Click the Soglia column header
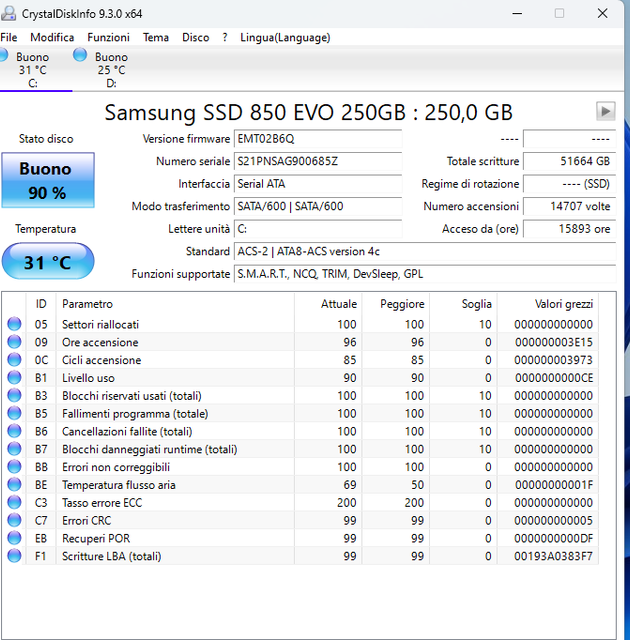 [463, 304]
